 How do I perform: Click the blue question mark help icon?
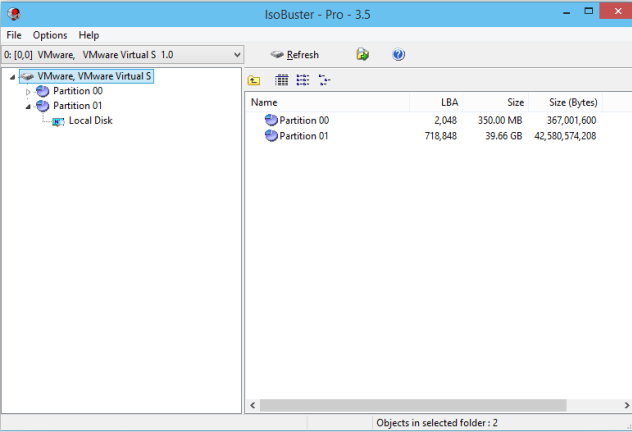point(398,54)
